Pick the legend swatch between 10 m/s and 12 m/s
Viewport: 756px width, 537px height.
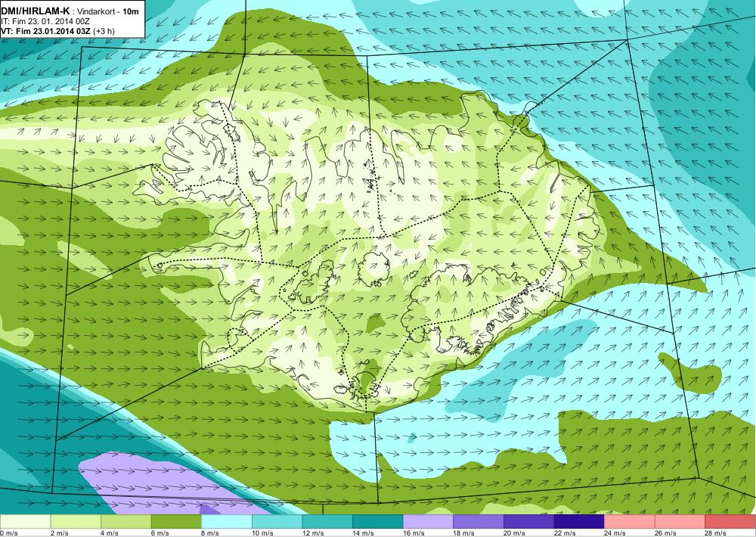(x=277, y=522)
